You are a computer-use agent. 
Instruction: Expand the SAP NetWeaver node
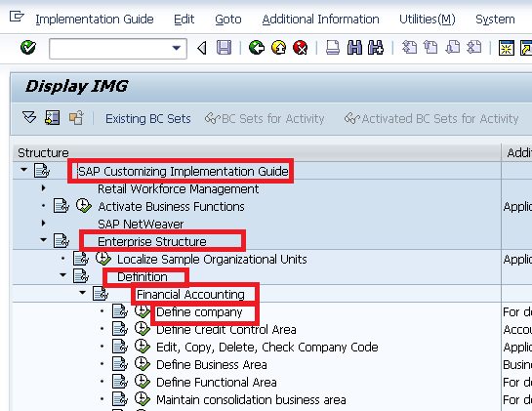pos(43,224)
